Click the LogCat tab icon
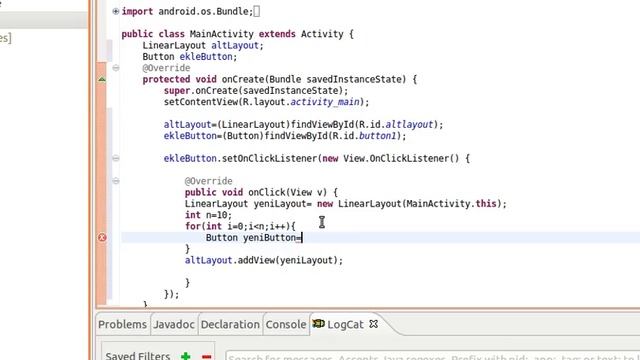Image resolution: width=640 pixels, height=360 pixels. click(x=319, y=324)
